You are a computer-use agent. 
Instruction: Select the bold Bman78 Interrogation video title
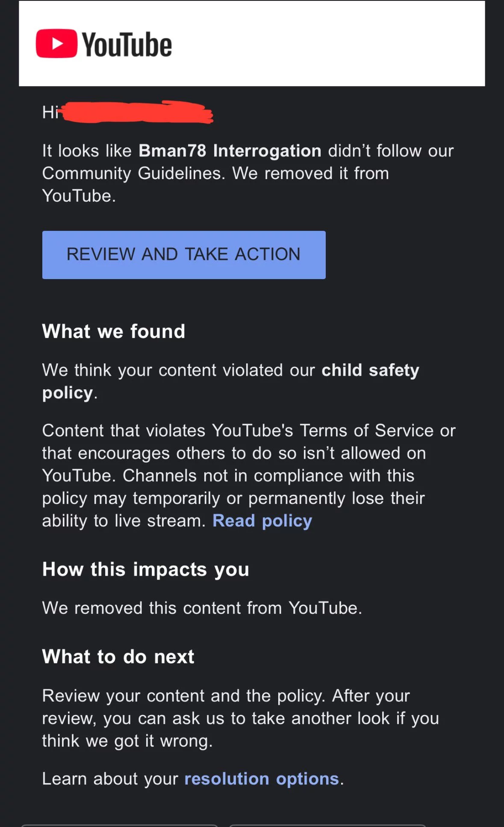coord(230,151)
